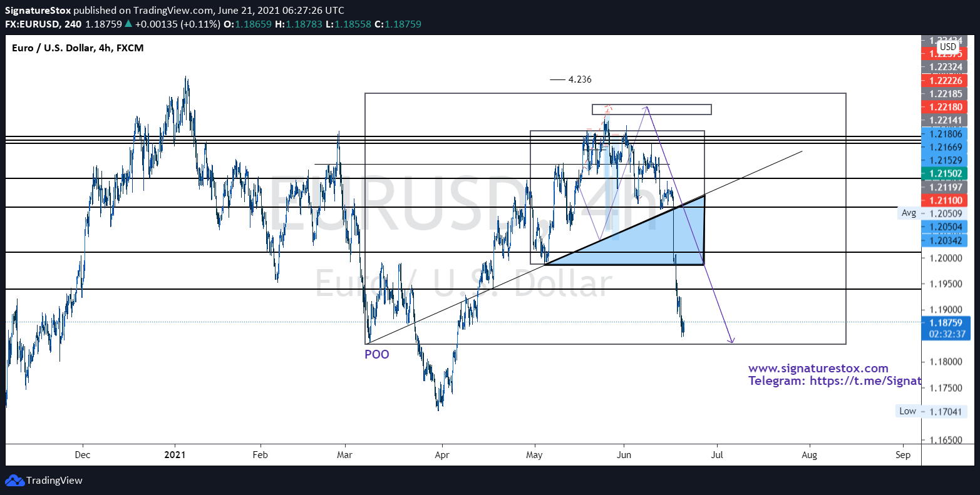Click the TradingView wordmark at bottom
The height and width of the screenshot is (495, 980).
click(54, 481)
